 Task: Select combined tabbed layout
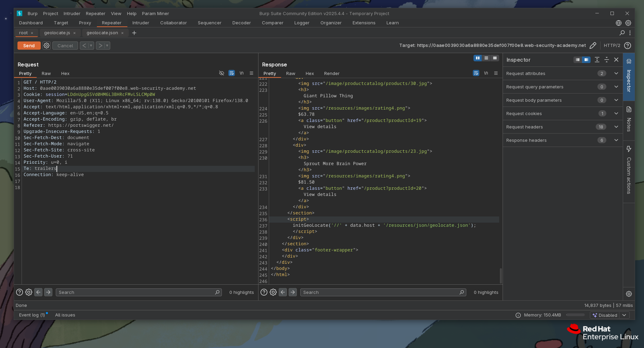pyautogui.click(x=495, y=58)
